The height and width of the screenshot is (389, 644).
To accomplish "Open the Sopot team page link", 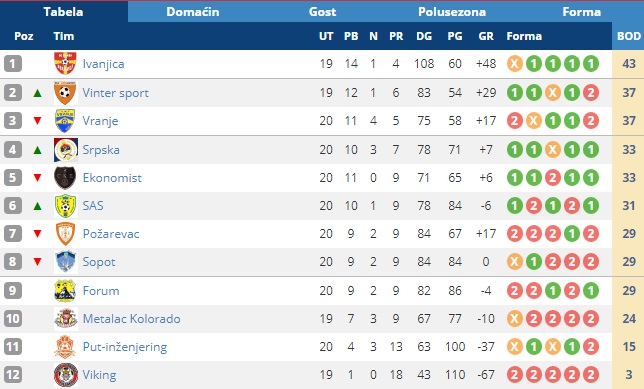I will pos(99,262).
